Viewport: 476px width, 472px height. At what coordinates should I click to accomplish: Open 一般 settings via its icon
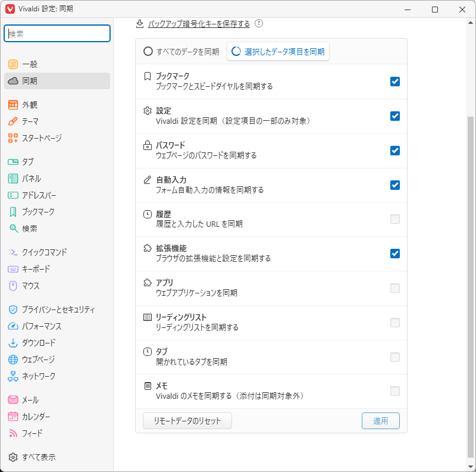pyautogui.click(x=12, y=64)
